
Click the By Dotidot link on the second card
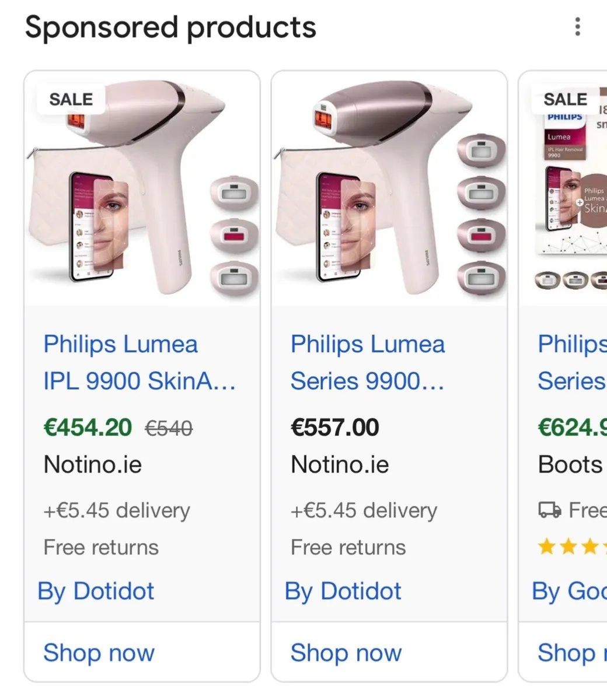(343, 591)
